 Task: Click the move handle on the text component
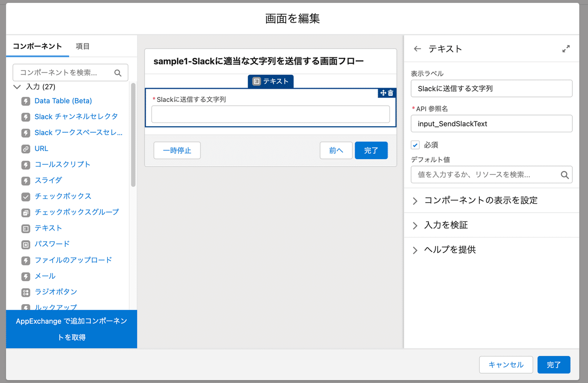click(x=383, y=93)
